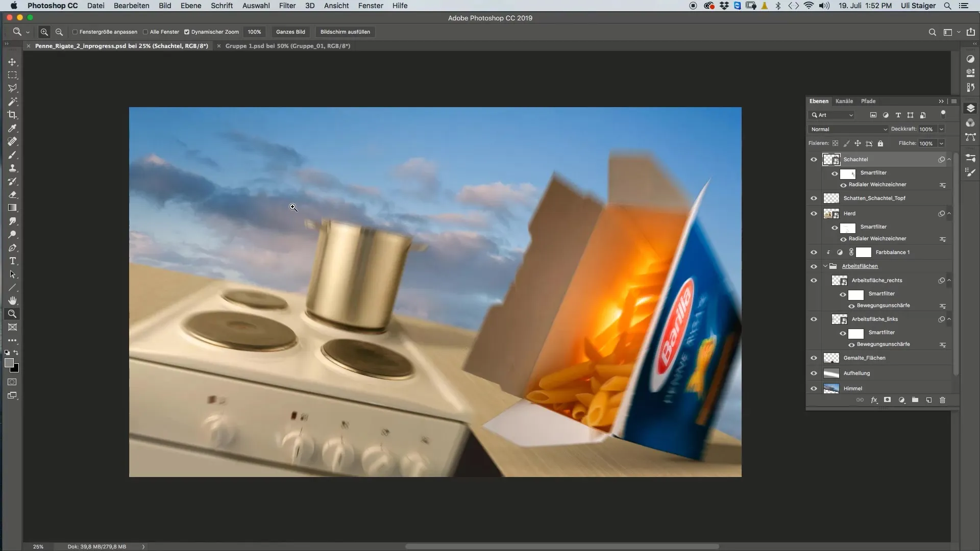Choose Zoom In mode in options bar
This screenshot has width=980, height=551.
[x=44, y=32]
